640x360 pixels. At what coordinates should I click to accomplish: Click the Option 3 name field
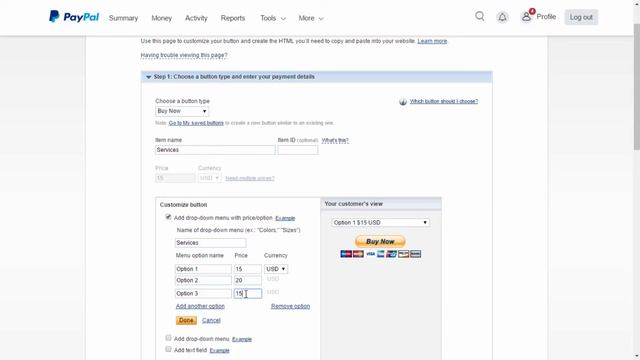tap(203, 293)
